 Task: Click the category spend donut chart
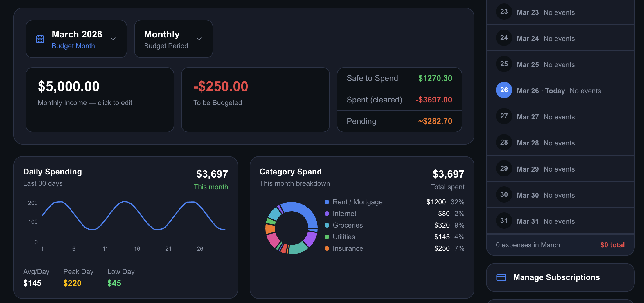(291, 228)
